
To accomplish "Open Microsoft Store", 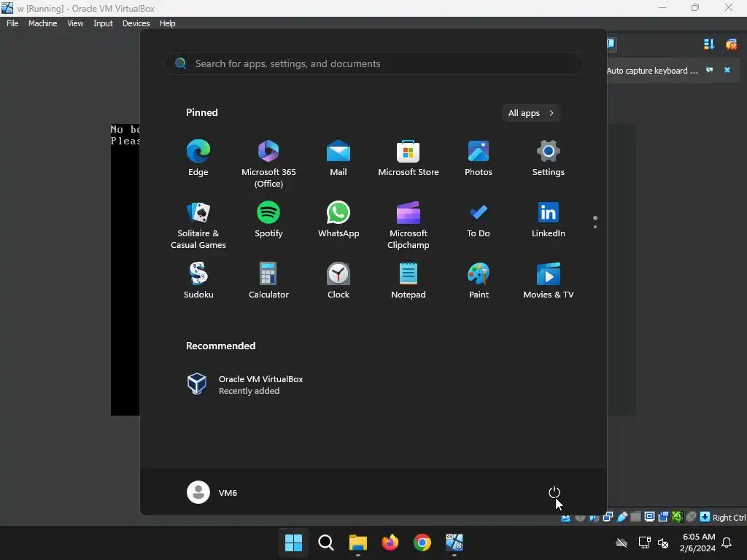I will (x=409, y=158).
